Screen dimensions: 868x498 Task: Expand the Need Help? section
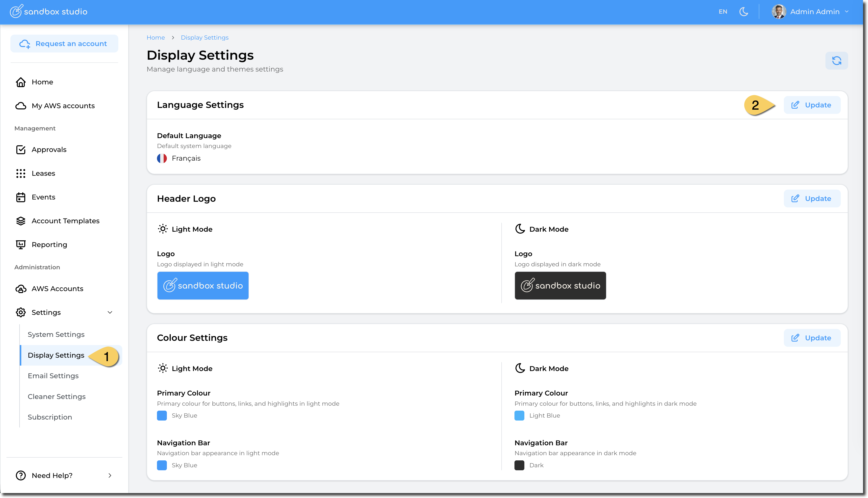click(x=110, y=475)
